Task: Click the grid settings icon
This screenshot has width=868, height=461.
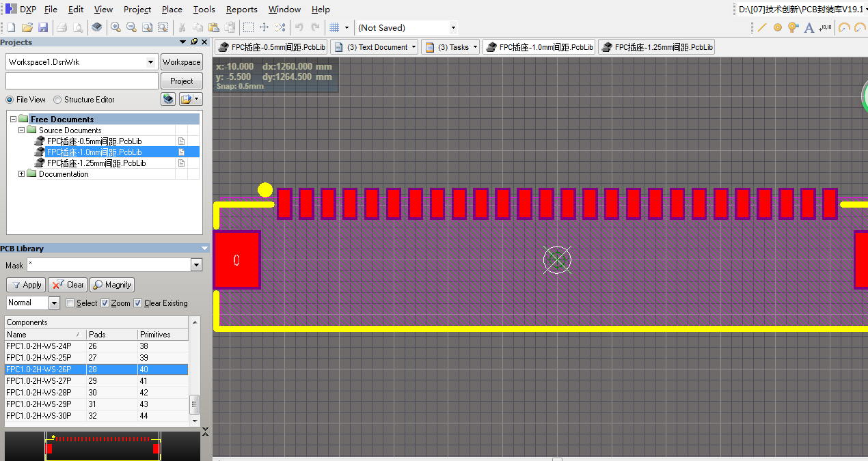Action: tap(334, 27)
